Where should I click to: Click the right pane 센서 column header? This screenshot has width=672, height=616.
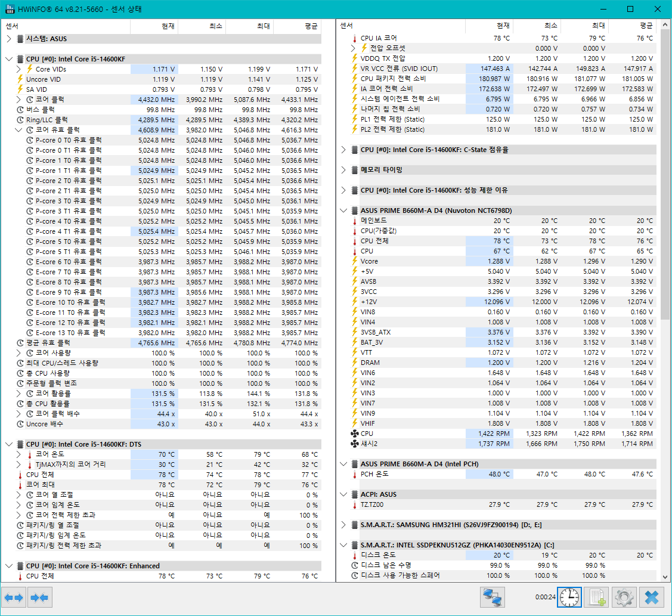[401, 26]
